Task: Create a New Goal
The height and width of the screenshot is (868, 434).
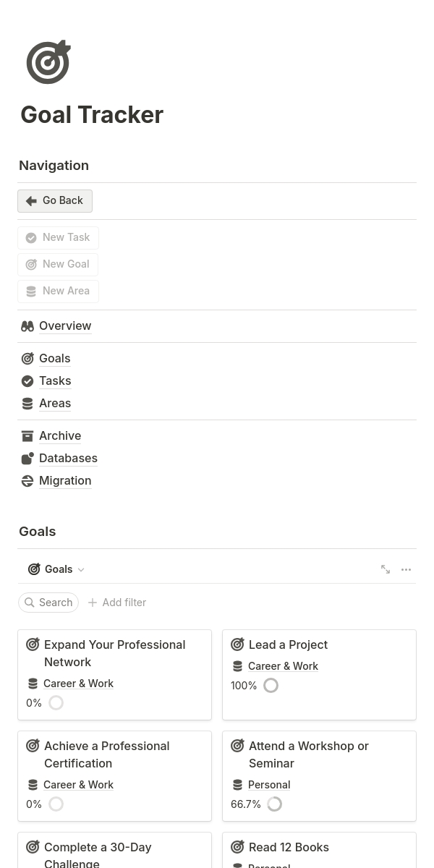Action: coord(58,265)
